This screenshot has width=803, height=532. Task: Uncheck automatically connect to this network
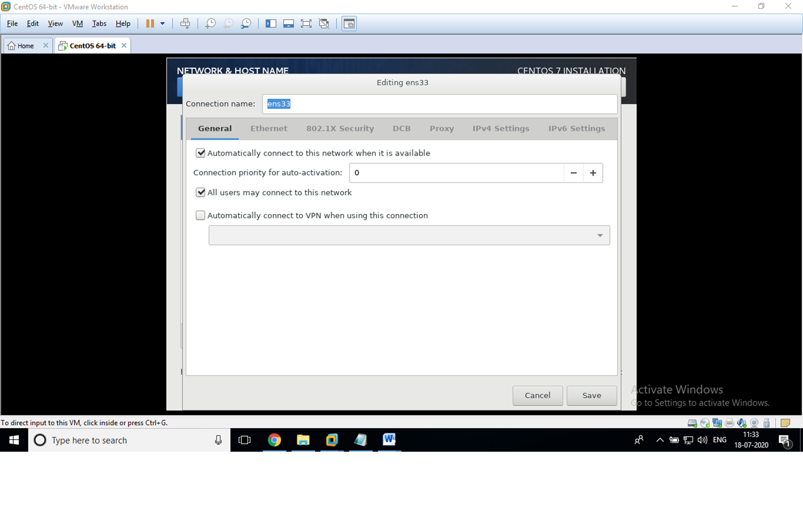tap(200, 153)
